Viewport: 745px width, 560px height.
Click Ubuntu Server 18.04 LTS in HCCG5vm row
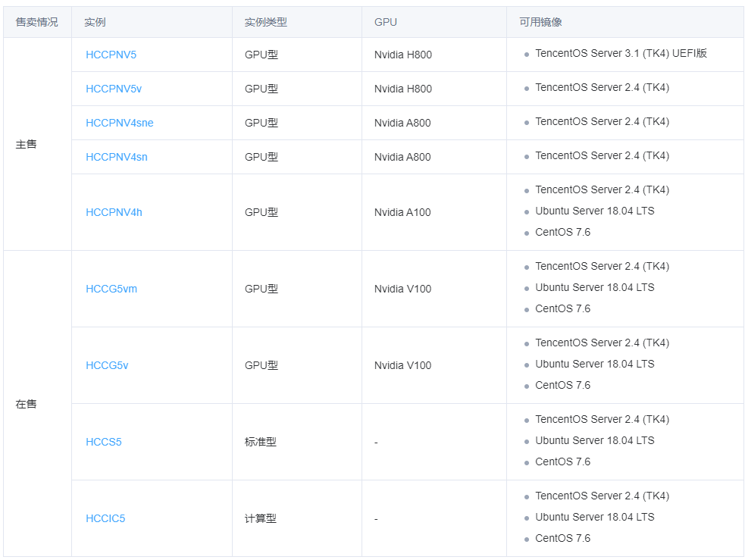(594, 287)
